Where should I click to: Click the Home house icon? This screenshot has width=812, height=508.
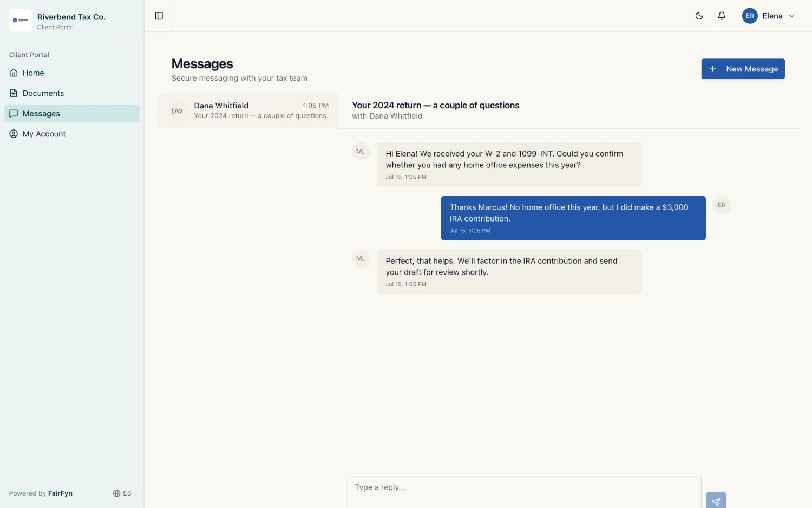(14, 73)
